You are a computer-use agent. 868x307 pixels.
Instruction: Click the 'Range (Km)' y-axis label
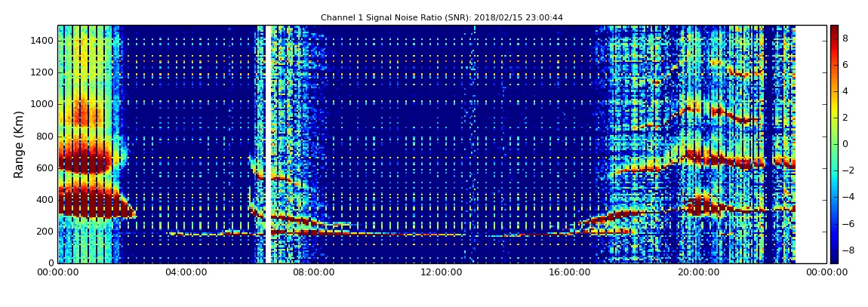[x=19, y=144]
